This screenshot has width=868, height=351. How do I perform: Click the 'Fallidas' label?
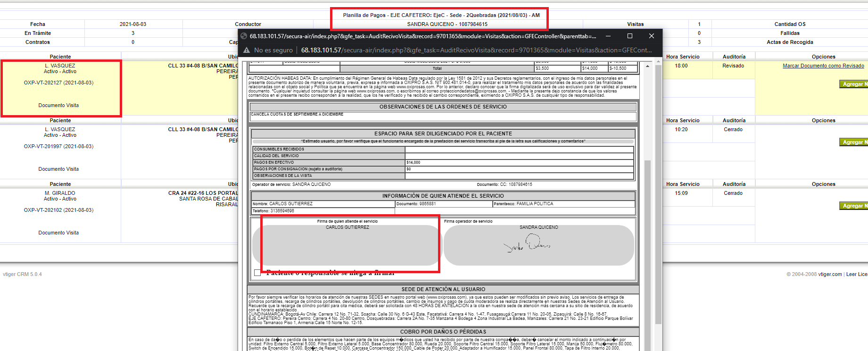click(790, 33)
